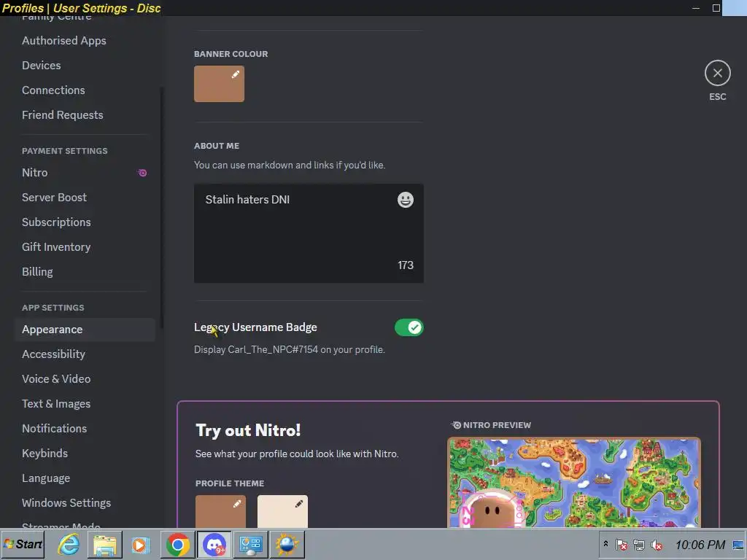
Task: Go to Connections settings
Action: (53, 90)
